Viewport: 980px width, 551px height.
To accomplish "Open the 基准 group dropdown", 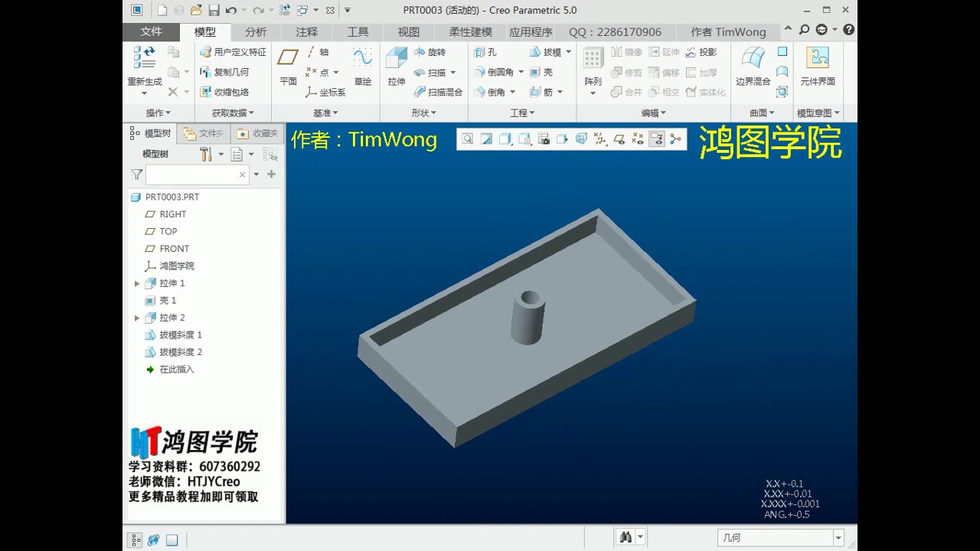I will tap(325, 112).
